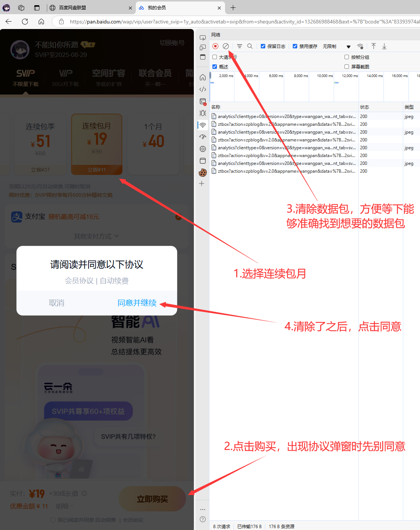This screenshot has height=530, width=420.
Task: Open the cookie-icon tool in DevTools sidebar
Action: [x=203, y=173]
